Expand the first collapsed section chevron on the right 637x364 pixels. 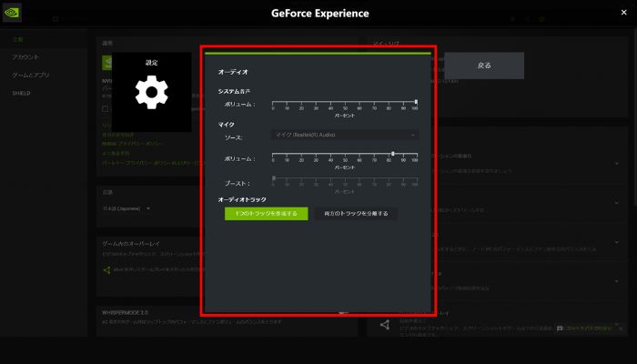coord(617,164)
